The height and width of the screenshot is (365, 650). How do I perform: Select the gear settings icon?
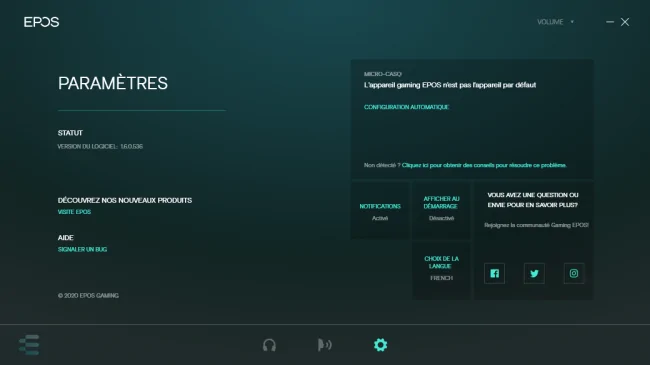coord(380,345)
